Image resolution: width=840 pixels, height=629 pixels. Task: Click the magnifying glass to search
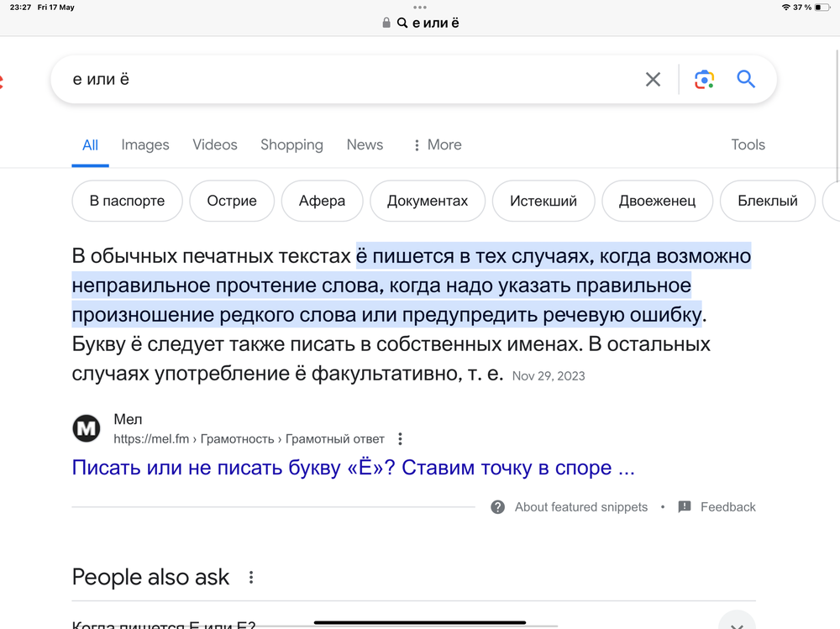(x=746, y=79)
